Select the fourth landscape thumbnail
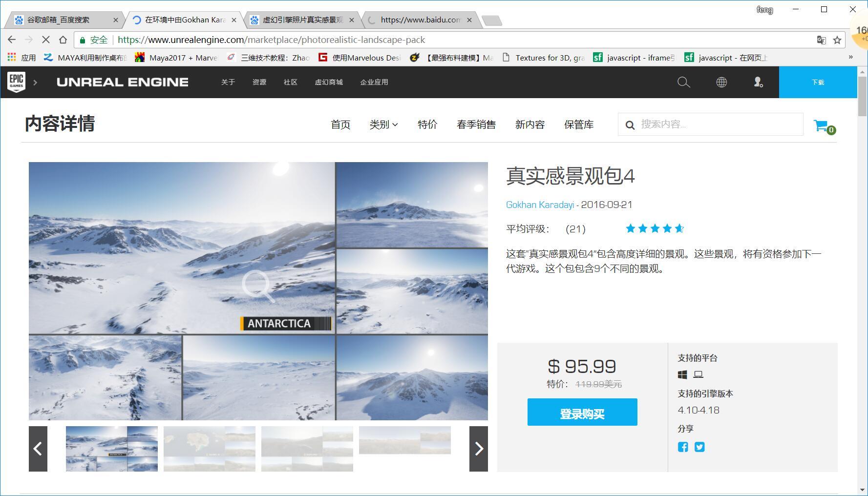The image size is (868, 496). [405, 440]
